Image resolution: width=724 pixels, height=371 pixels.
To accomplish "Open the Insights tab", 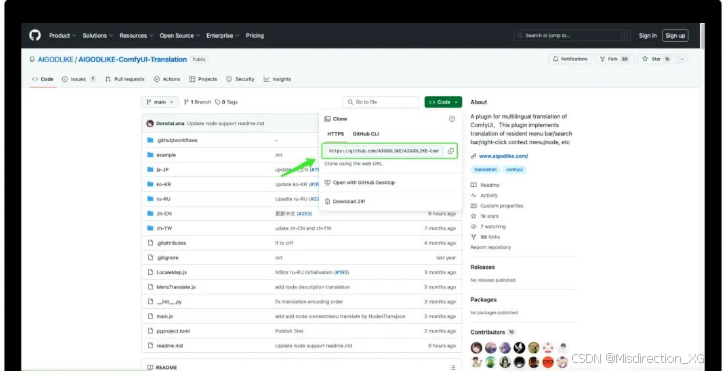I will click(278, 79).
